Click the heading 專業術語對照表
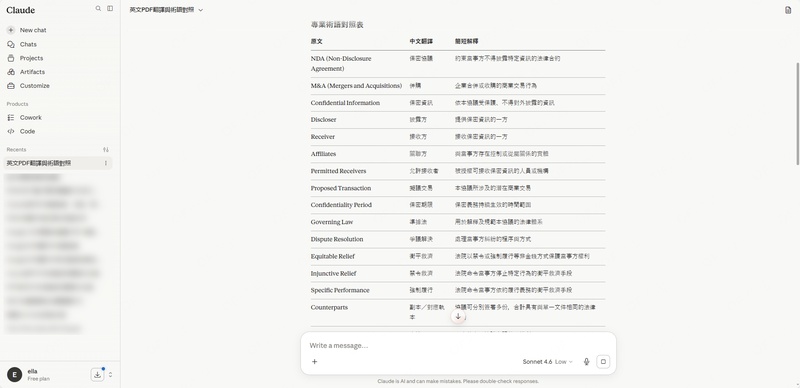Image resolution: width=800 pixels, height=388 pixels. (337, 25)
